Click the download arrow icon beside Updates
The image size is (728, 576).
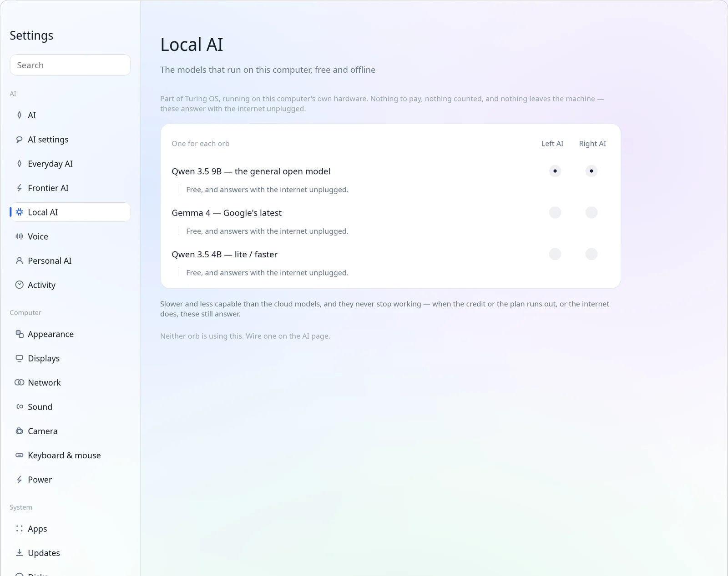coord(19,552)
